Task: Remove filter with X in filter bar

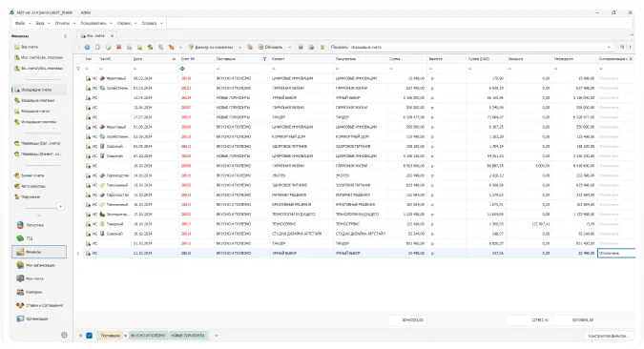Action: (x=80, y=336)
